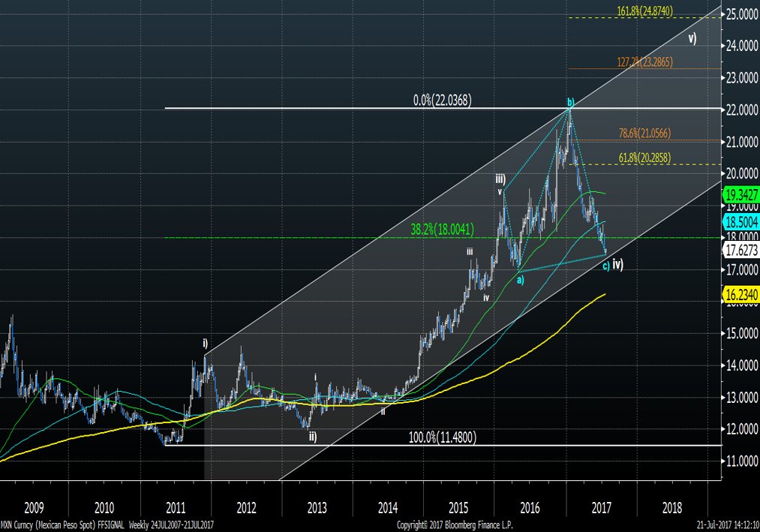Click the 2017 year axis label
This screenshot has height=532, width=760.
[x=601, y=508]
